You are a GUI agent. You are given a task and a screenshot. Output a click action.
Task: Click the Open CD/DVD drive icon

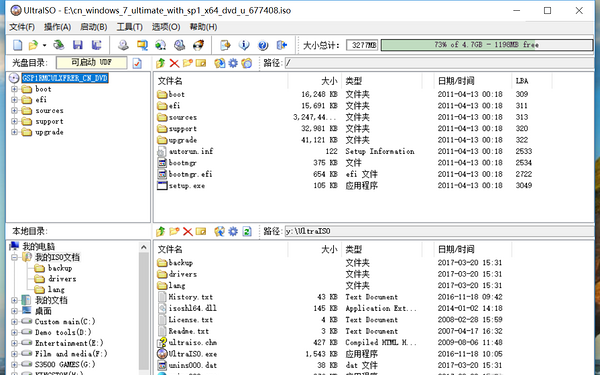[59, 45]
